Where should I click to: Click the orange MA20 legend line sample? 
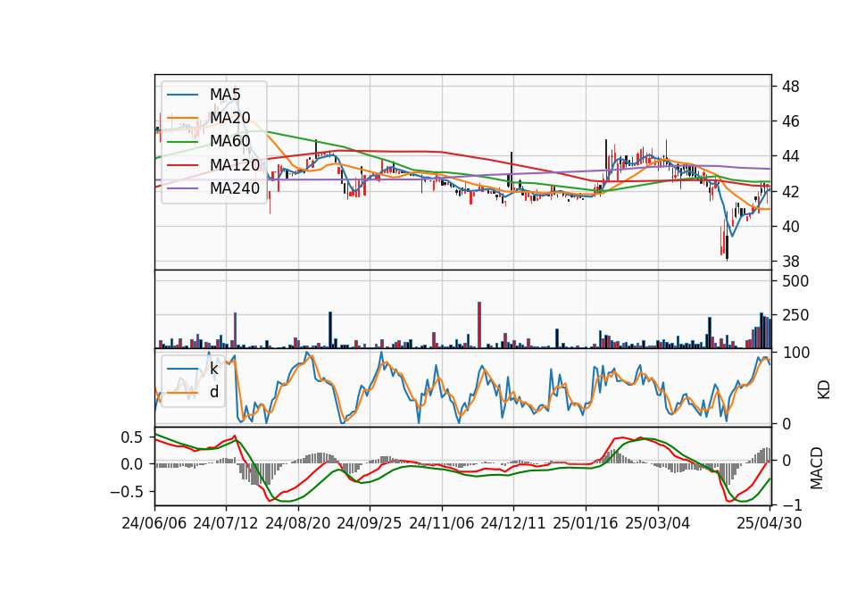pos(182,118)
